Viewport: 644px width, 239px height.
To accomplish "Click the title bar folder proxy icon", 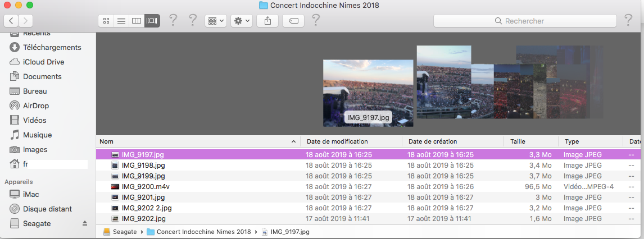I will pyautogui.click(x=264, y=5).
